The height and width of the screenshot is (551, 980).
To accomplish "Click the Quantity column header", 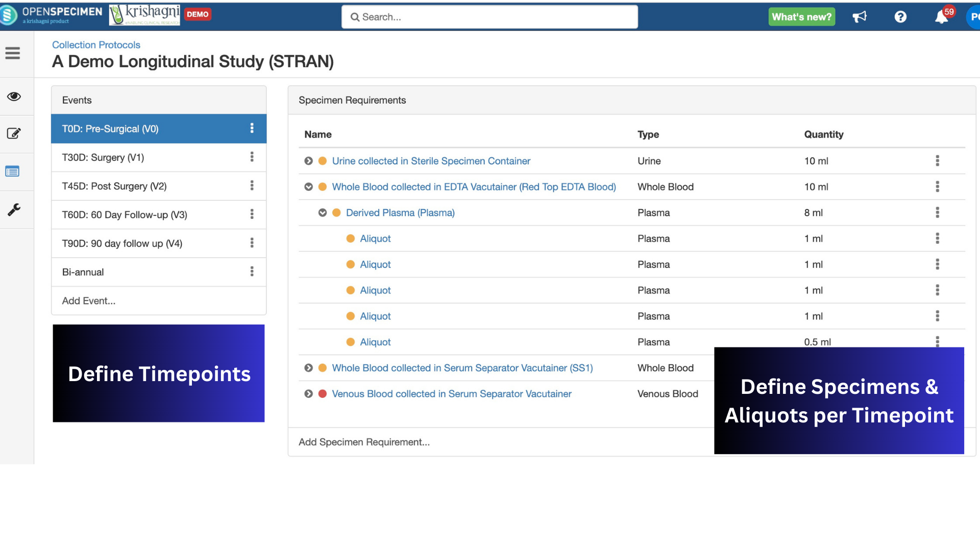I will [x=823, y=134].
